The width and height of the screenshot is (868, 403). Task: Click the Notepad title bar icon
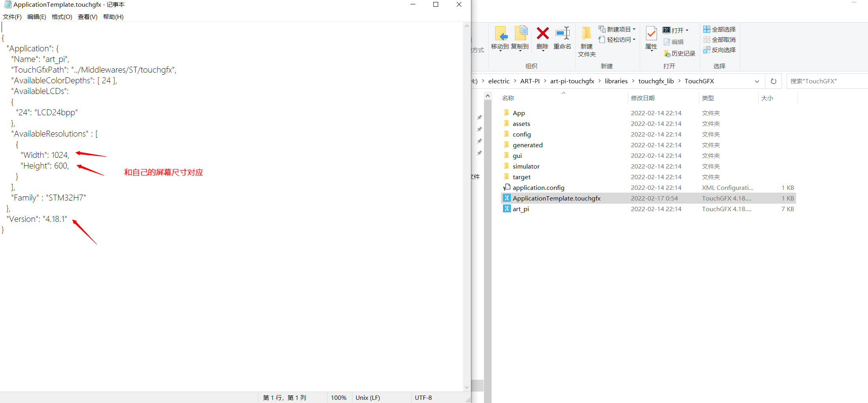click(7, 5)
